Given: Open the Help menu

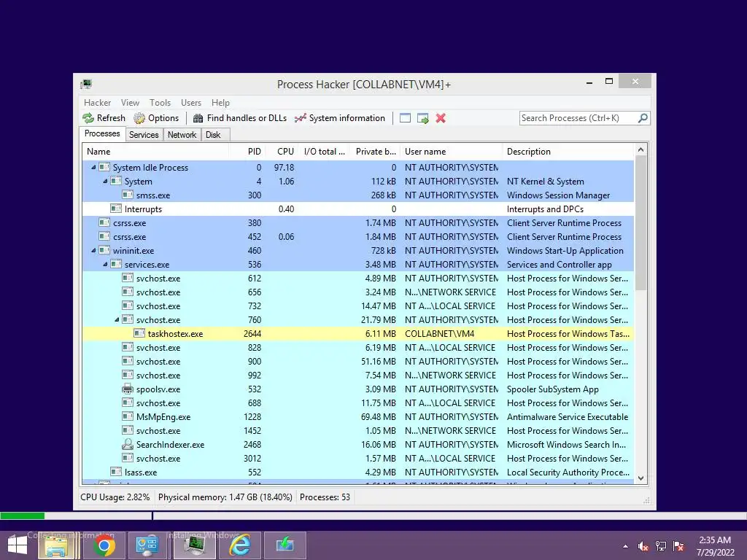Looking at the screenshot, I should (220, 102).
